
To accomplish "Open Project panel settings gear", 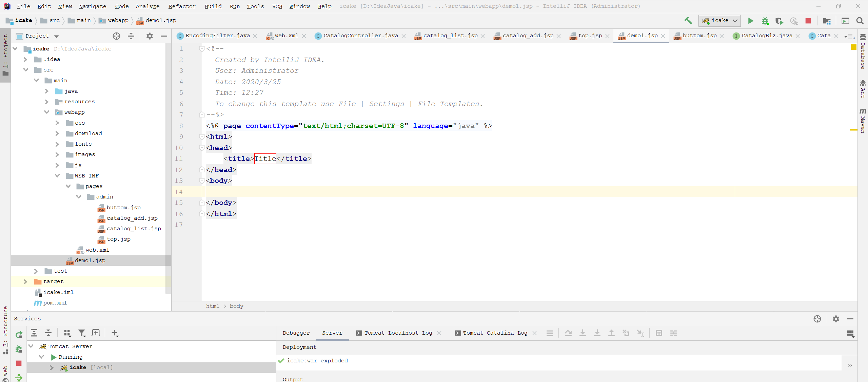I will click(150, 36).
